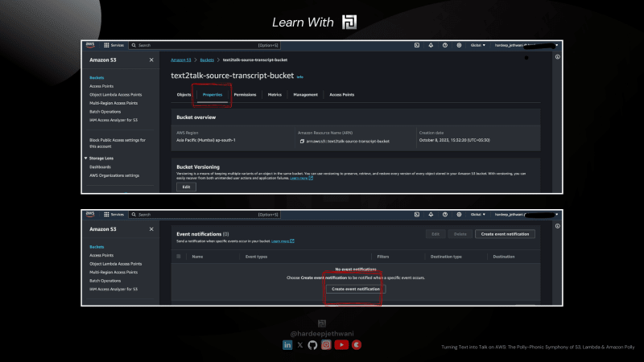Click the Amazon S3 breadcrumb link
The width and height of the screenshot is (644, 362).
click(180, 60)
